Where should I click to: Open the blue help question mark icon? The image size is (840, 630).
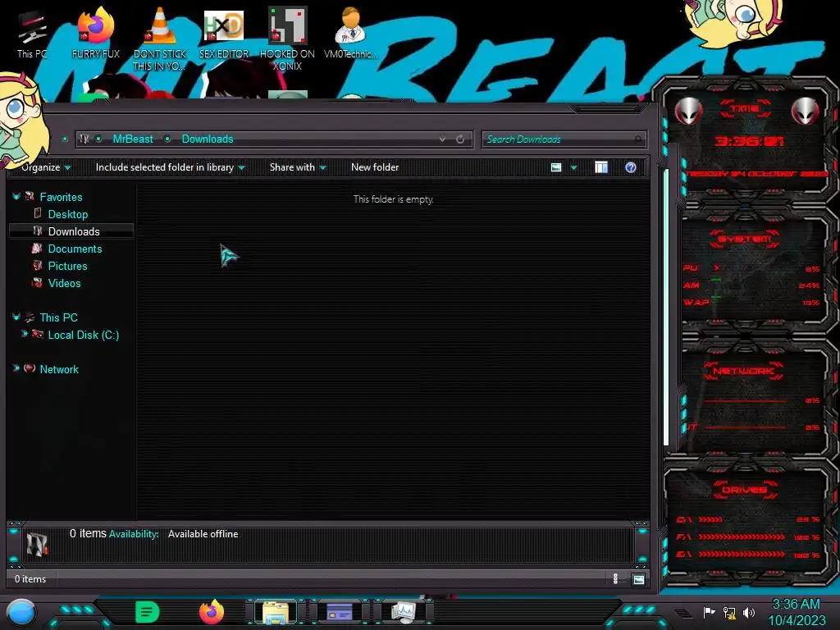point(631,167)
